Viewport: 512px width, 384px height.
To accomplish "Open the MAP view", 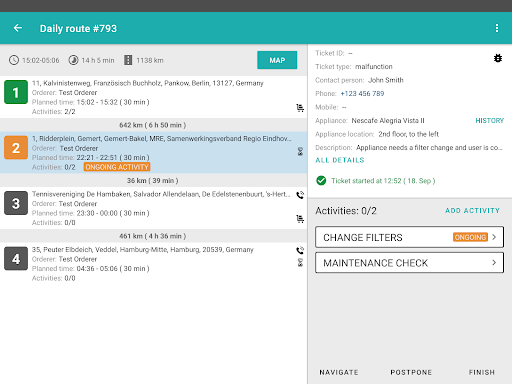I will pos(277,60).
